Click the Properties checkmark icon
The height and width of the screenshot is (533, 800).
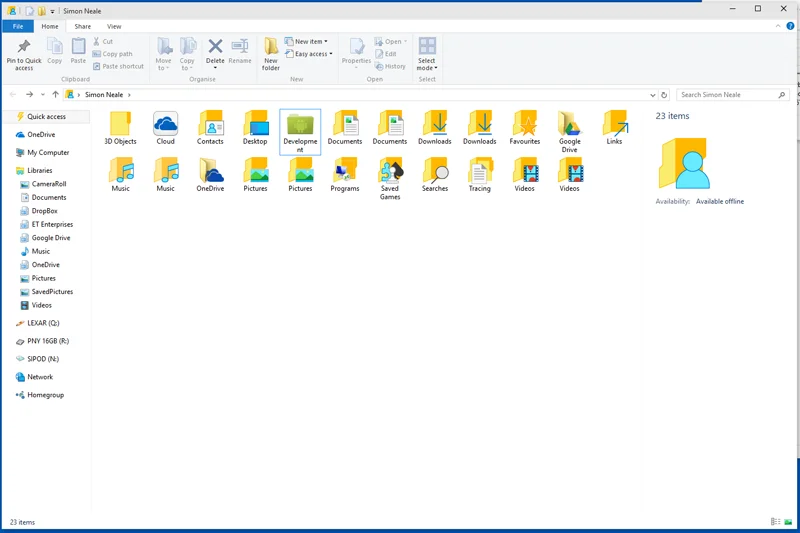point(357,46)
